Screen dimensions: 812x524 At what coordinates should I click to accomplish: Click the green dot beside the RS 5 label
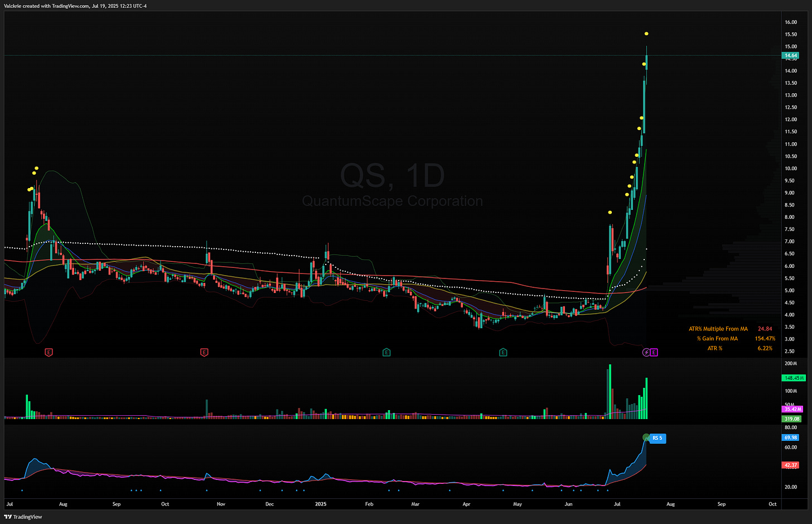pyautogui.click(x=646, y=438)
